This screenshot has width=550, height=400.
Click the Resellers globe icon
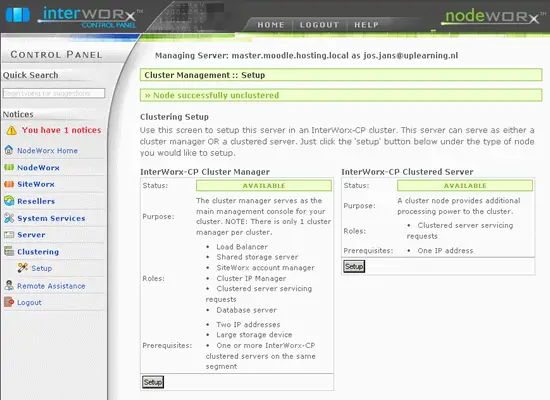[x=9, y=201]
